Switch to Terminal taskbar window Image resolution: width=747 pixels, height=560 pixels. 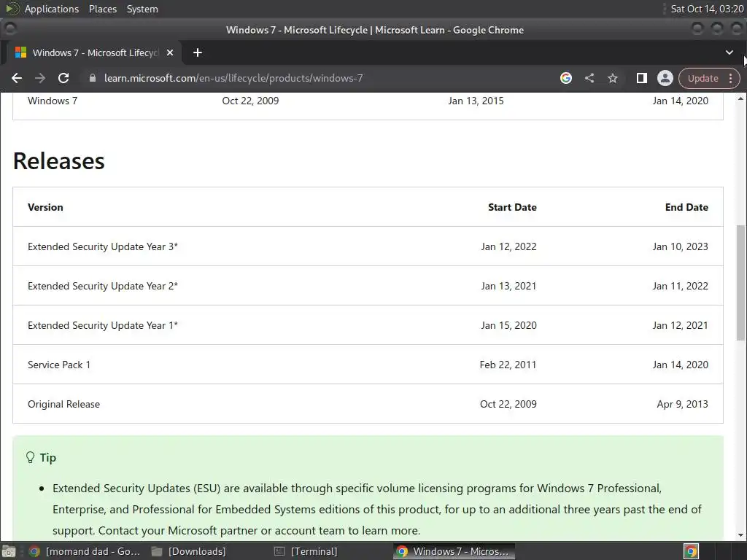(x=306, y=551)
